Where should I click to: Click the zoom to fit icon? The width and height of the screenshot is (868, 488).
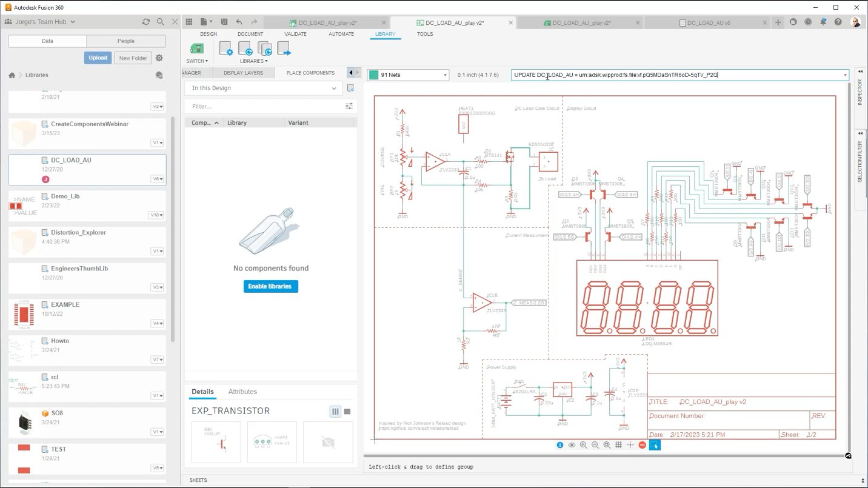click(x=607, y=445)
